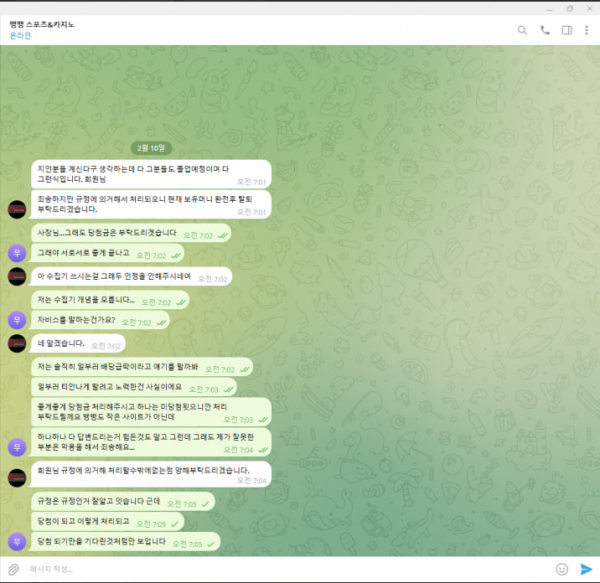Click single check mark on "규정은 규정인거 잘알고" message
This screenshot has width=600, height=583.
(205, 504)
